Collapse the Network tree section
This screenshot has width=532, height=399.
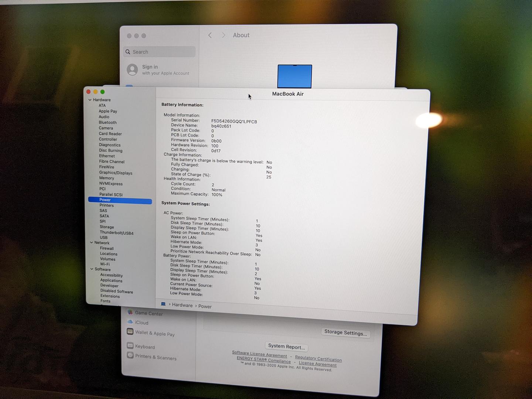pyautogui.click(x=91, y=243)
